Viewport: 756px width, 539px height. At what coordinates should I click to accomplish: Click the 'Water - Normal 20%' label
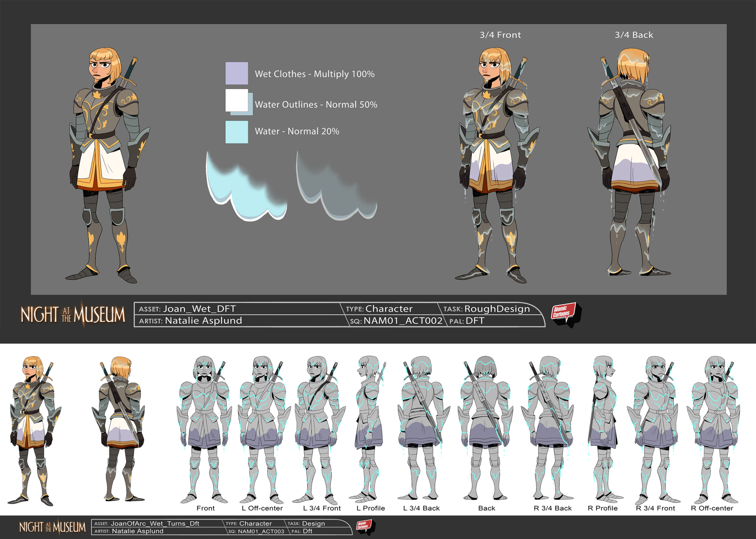(x=297, y=131)
